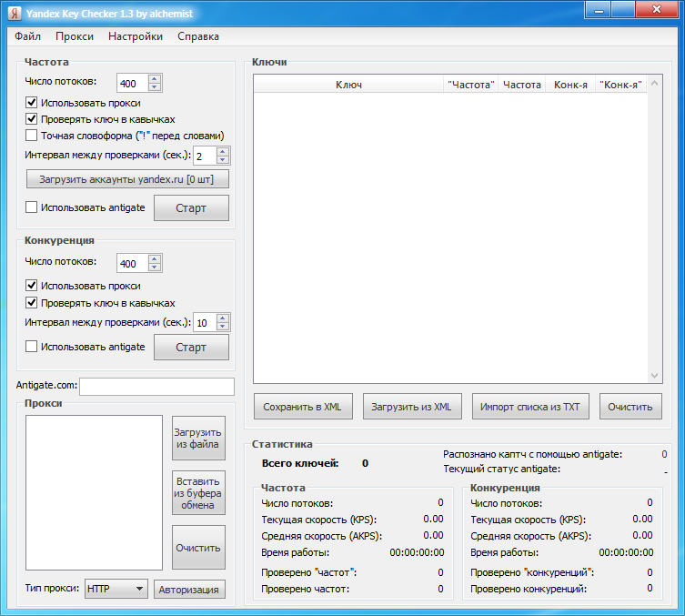Click Средняя скорость (AKPS) in Конкуренция statistics

pos(530,536)
